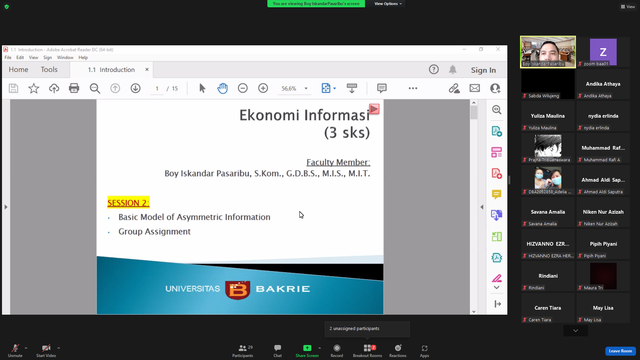Screen dimensions: 640x360
Task: Open the Export PDF tool in the right pane
Action: coord(497,131)
